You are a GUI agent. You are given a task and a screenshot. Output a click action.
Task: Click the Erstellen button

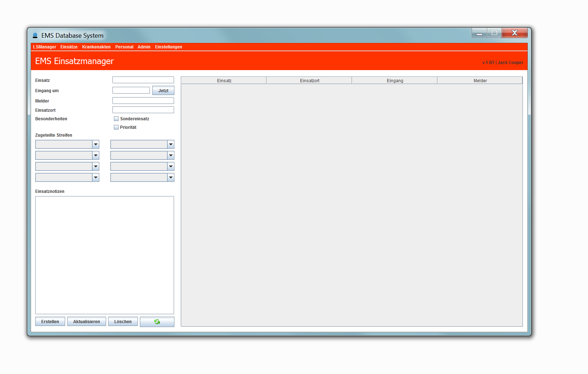coord(50,322)
